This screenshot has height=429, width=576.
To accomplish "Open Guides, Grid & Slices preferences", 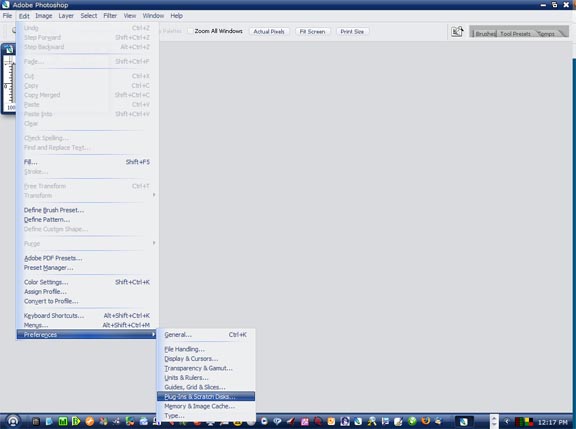I will 206,387.
